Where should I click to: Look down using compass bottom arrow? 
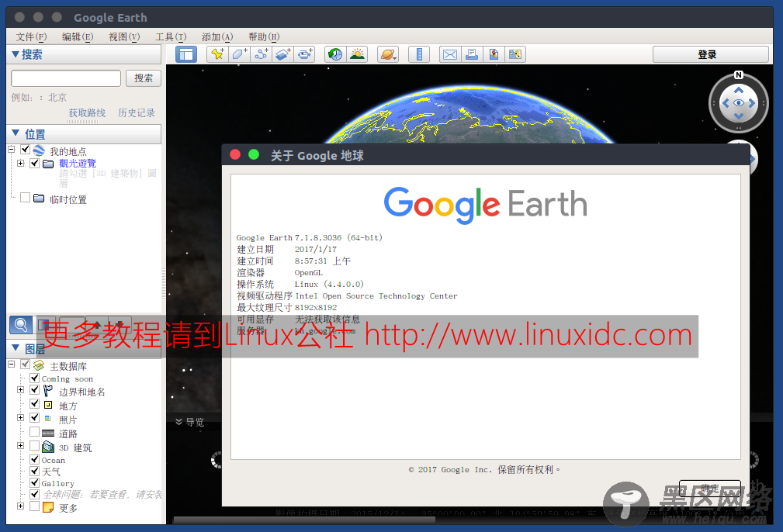point(739,116)
